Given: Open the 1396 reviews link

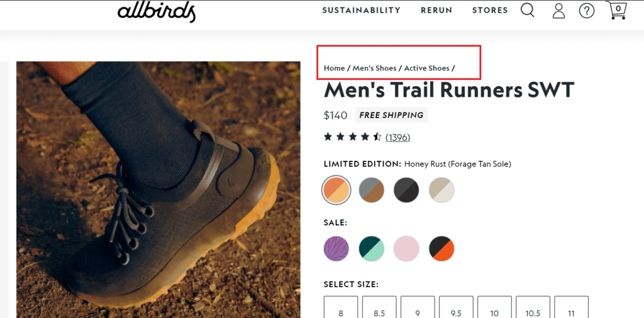Looking at the screenshot, I should coord(397,137).
